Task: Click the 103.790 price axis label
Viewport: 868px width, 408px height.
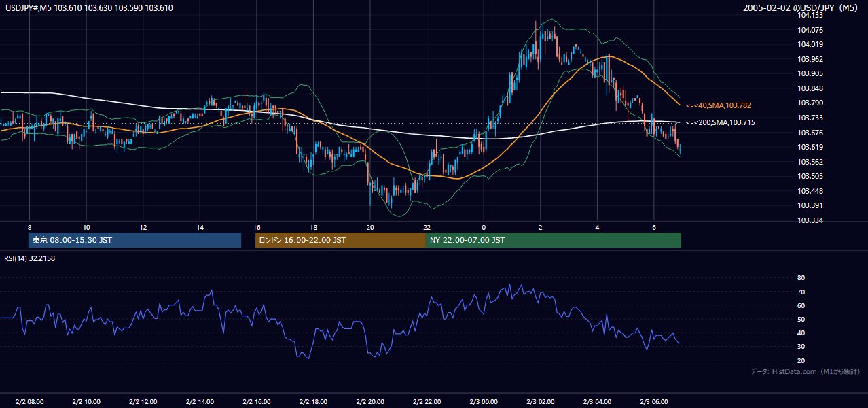Action: coord(810,103)
